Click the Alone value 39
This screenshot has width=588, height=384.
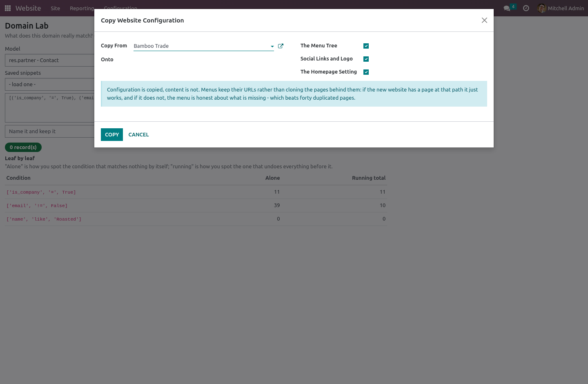pyautogui.click(x=277, y=205)
